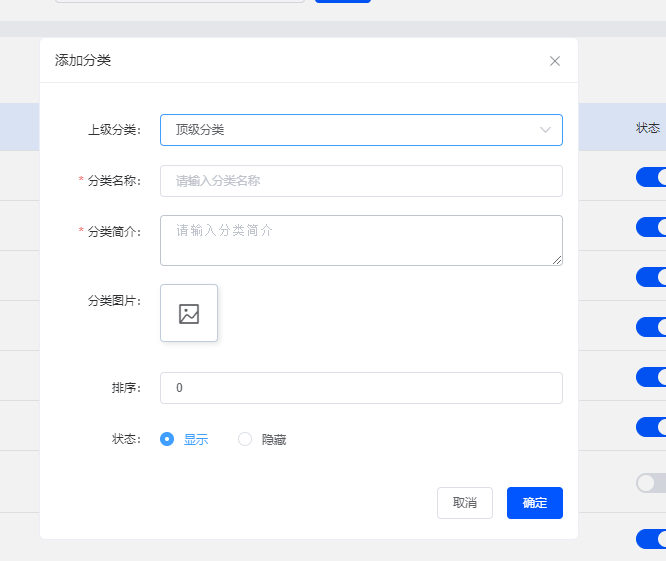
Task: Select the 隐藏 radio button
Action: pyautogui.click(x=245, y=439)
